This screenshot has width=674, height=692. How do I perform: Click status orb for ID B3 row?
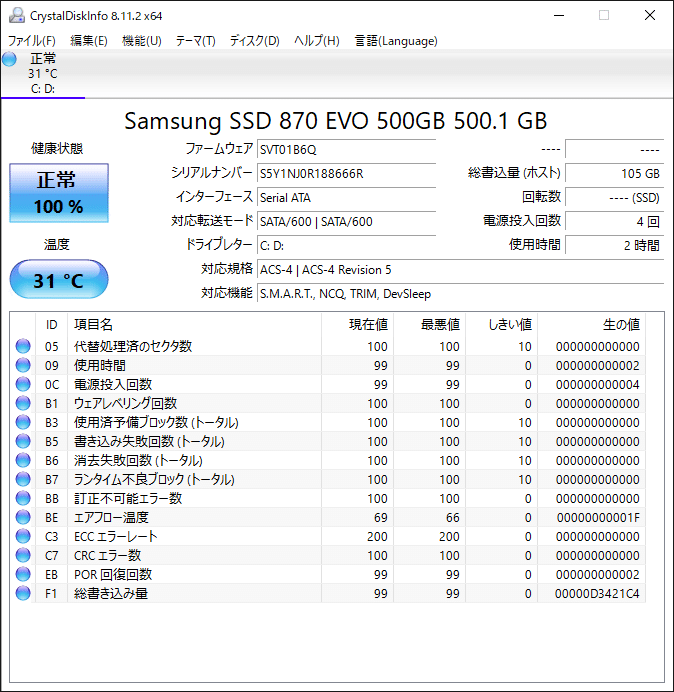tap(23, 422)
